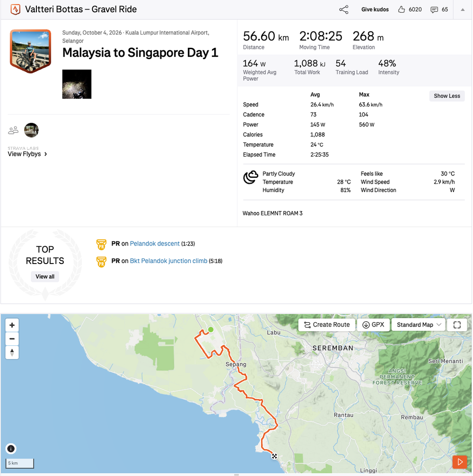Click the SEREMBAN label on the map
Image resolution: width=473 pixels, height=476 pixels.
(x=333, y=348)
